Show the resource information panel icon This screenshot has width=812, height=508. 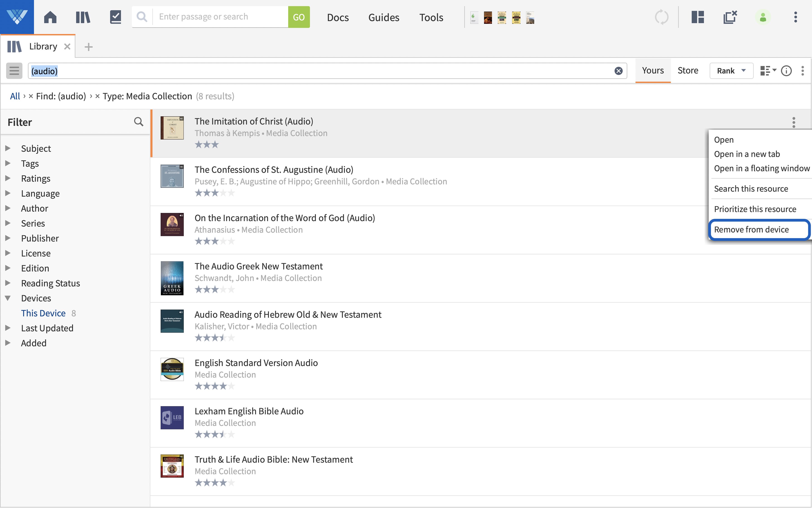pos(786,71)
